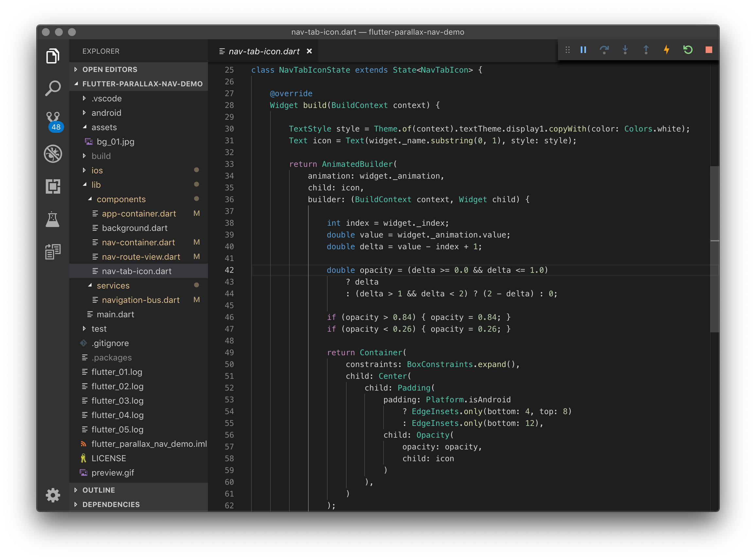Open the Test flask icon in sidebar
This screenshot has height=560, width=756.
[x=53, y=219]
